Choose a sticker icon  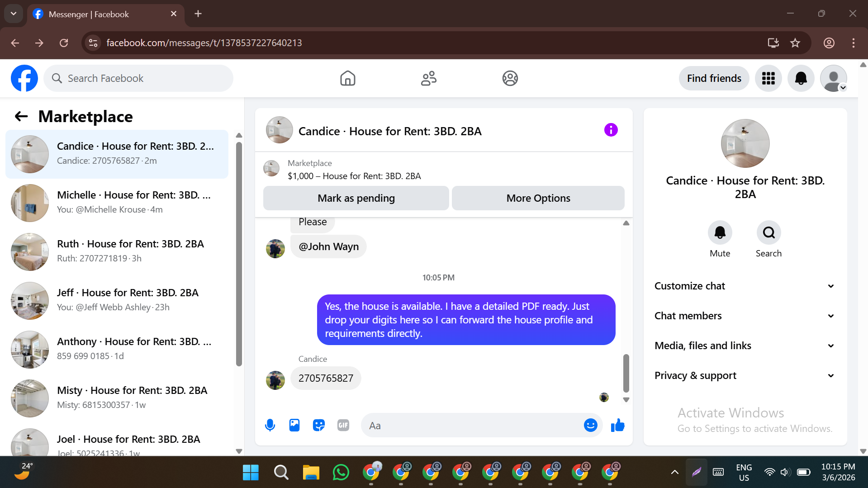pos(319,425)
